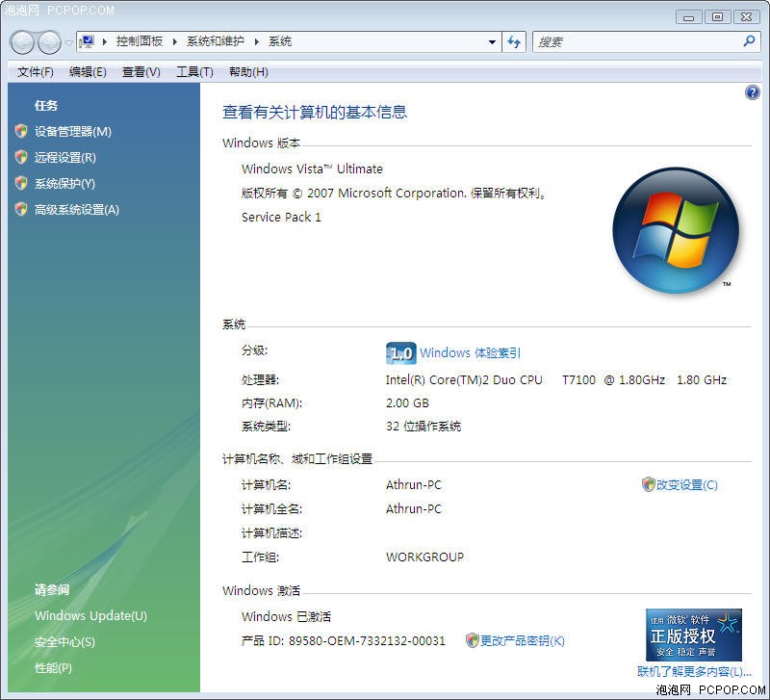
Task: Open the 文件(F) menu
Action: tap(35, 72)
